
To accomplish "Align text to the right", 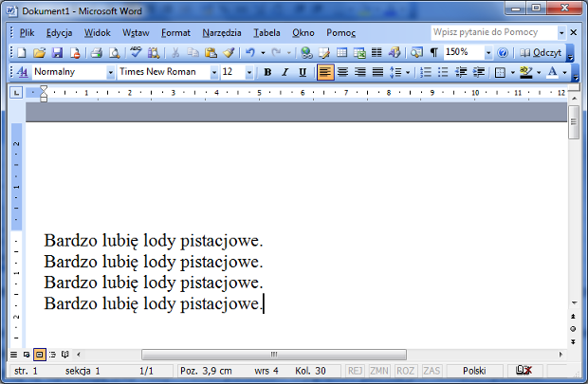I will click(x=360, y=72).
